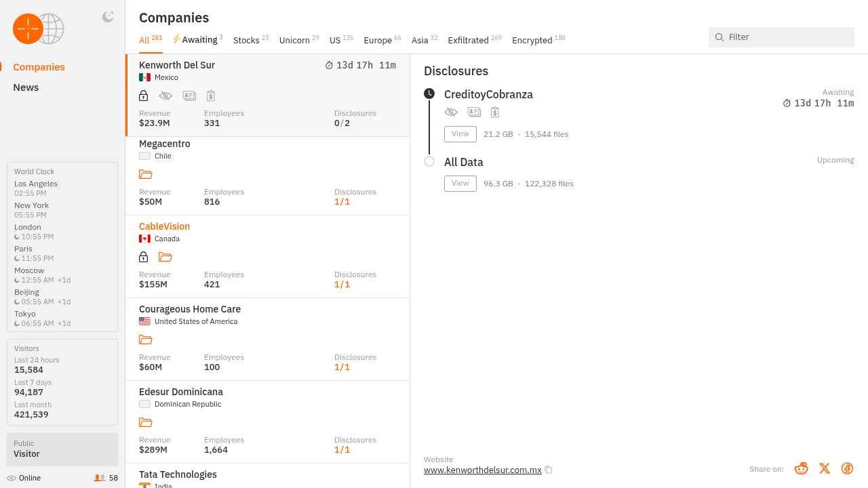Click the Online eye status icon
The width and height of the screenshot is (868, 488).
pos(12,478)
